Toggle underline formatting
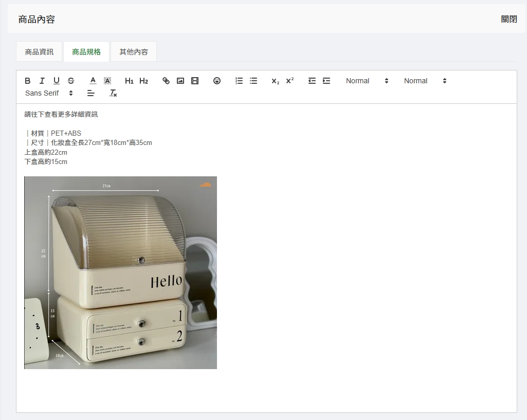The image size is (527, 420). point(57,81)
